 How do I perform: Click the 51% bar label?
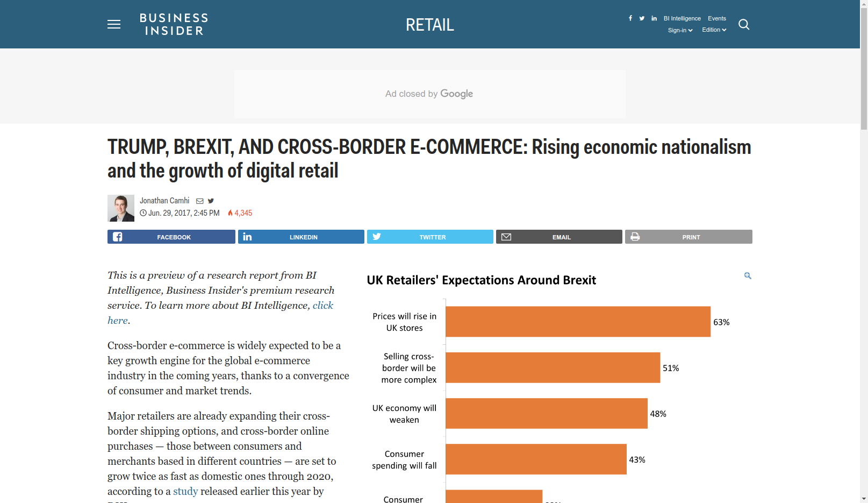click(671, 368)
